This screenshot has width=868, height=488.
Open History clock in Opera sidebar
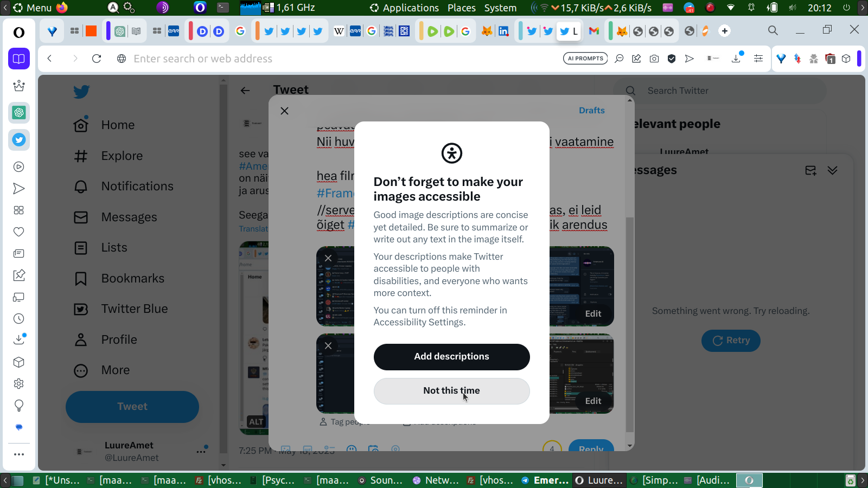[x=19, y=319]
